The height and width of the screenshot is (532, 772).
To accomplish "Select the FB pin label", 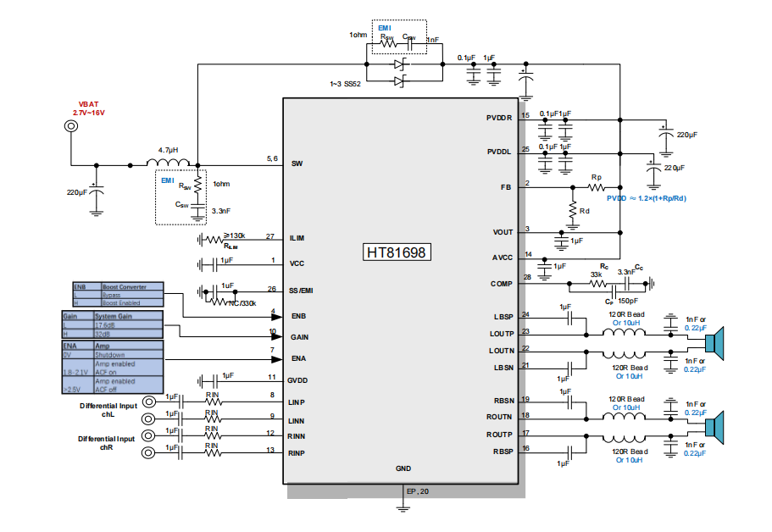I will (x=506, y=187).
